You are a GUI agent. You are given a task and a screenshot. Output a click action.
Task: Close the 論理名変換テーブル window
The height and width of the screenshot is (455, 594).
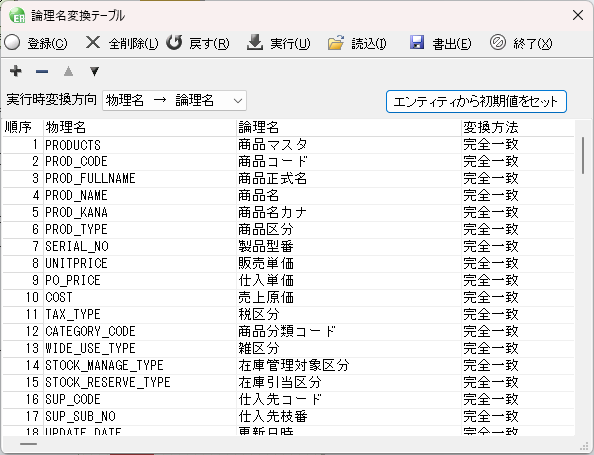tap(578, 15)
